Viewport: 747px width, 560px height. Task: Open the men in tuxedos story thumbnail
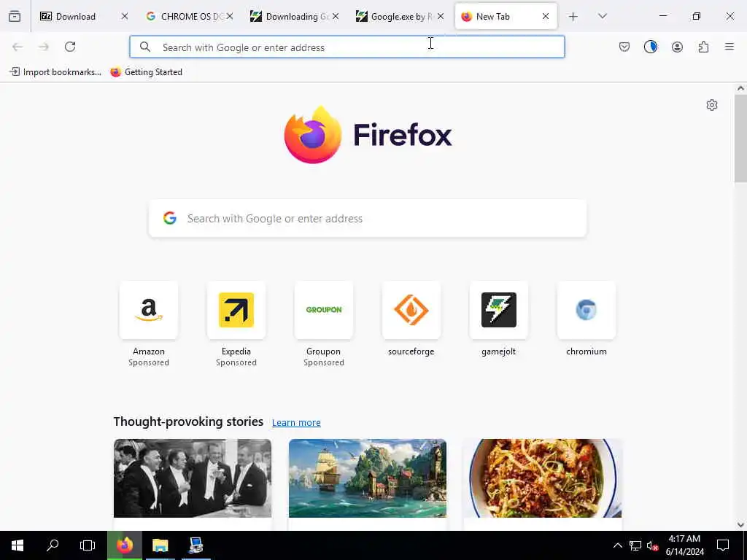(193, 478)
